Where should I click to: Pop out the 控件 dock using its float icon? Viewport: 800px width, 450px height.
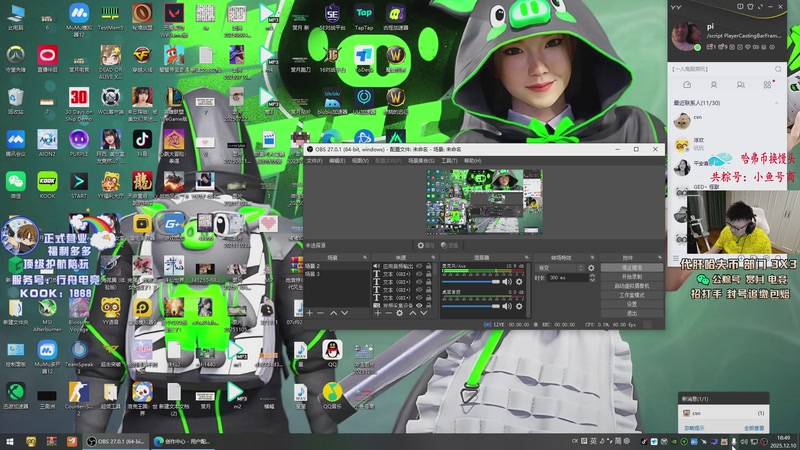coord(660,257)
